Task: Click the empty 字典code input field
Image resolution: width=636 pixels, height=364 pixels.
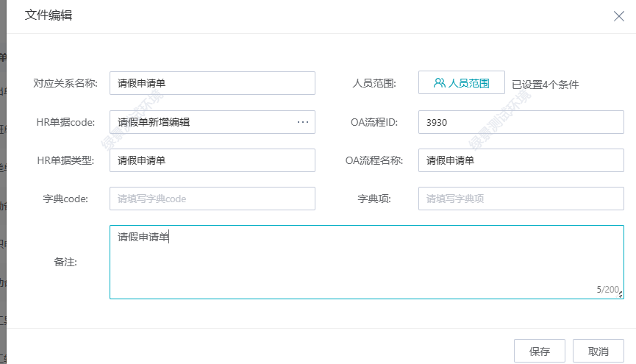Action: [212, 199]
